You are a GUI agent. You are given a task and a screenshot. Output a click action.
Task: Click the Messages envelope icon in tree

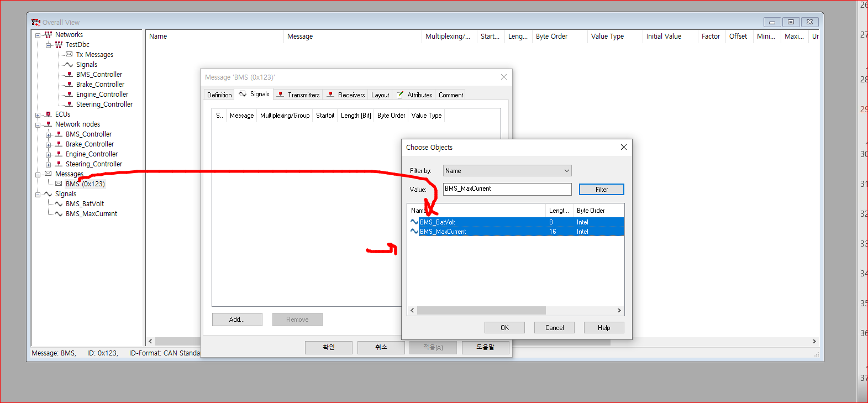(48, 174)
